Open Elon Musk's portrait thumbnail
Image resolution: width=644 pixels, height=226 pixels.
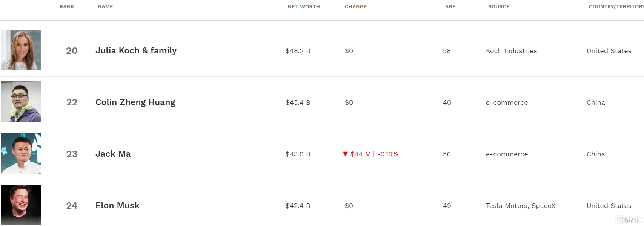click(21, 205)
